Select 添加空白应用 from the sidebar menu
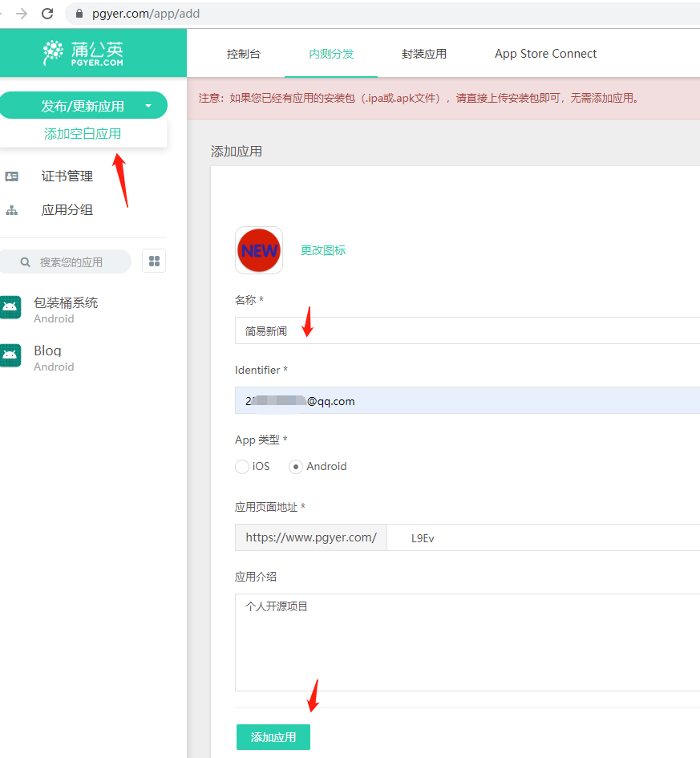The height and width of the screenshot is (758, 700). coord(85,134)
